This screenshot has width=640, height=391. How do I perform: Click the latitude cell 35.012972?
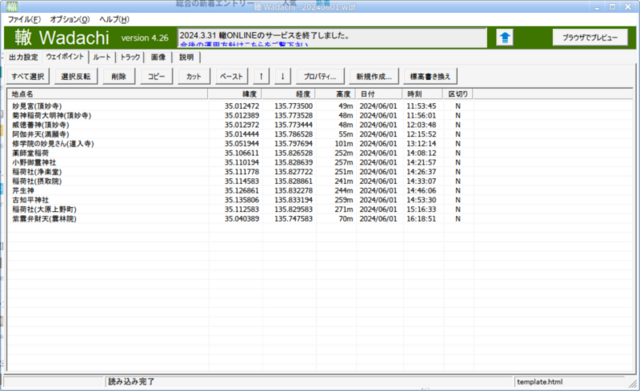(242, 125)
